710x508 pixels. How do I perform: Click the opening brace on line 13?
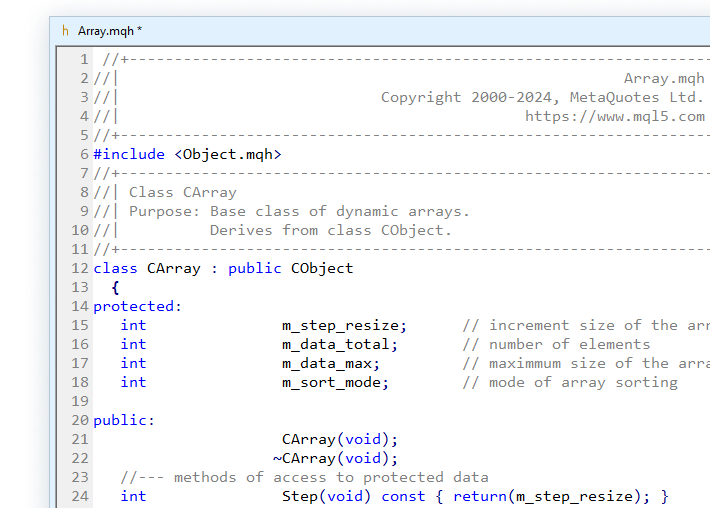[115, 288]
